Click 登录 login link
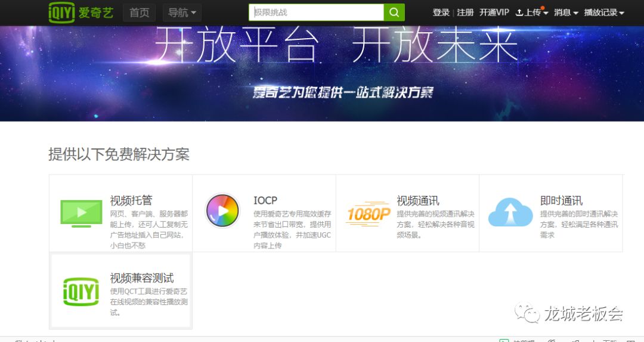644x342 pixels. 441,13
